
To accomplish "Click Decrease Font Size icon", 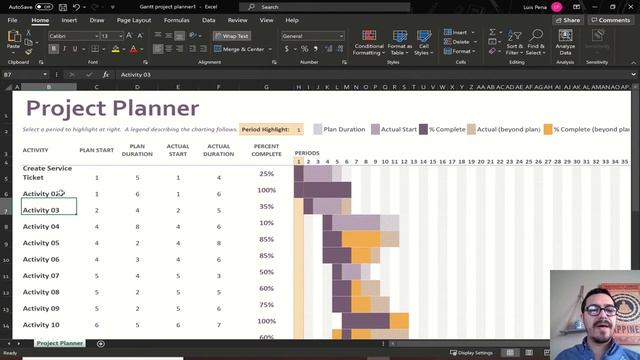I will coord(140,36).
